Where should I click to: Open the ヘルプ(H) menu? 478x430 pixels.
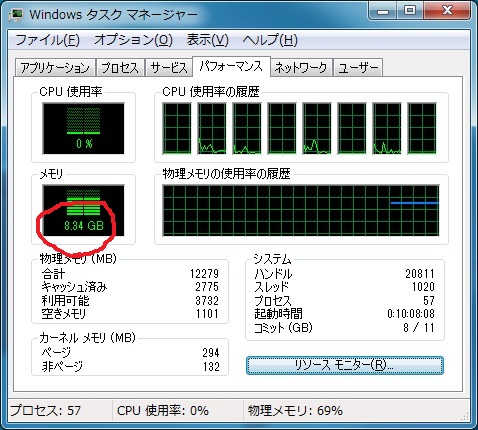(x=270, y=40)
